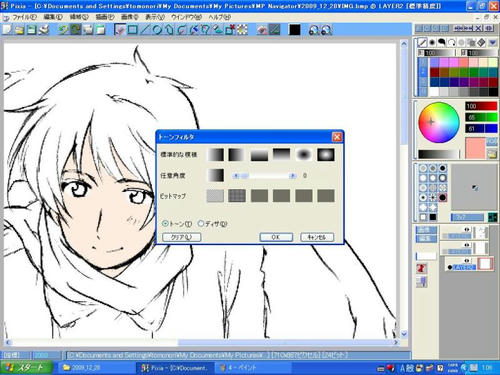Open the ファイル menu
The width and height of the screenshot is (500, 375).
click(x=24, y=17)
